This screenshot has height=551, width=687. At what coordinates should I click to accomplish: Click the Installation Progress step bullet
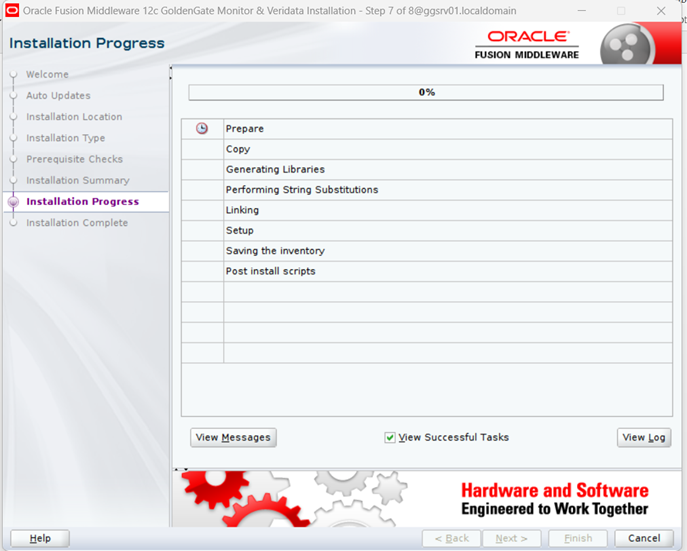tap(13, 202)
